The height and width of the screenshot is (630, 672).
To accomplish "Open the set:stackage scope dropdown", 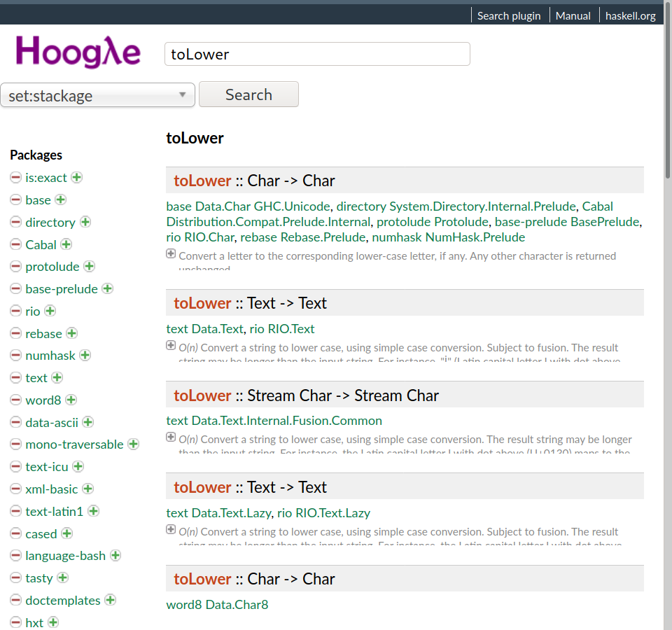I will 97,95.
